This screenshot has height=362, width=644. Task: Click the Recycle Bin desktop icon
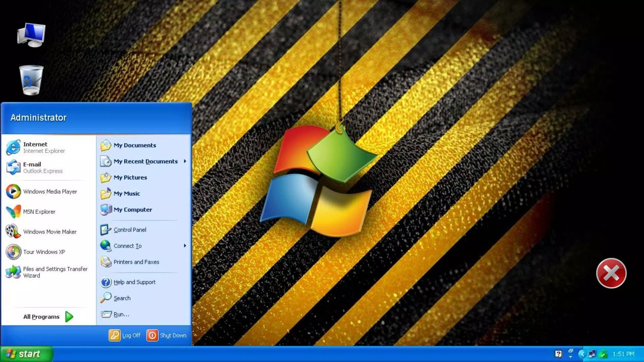pyautogui.click(x=30, y=79)
